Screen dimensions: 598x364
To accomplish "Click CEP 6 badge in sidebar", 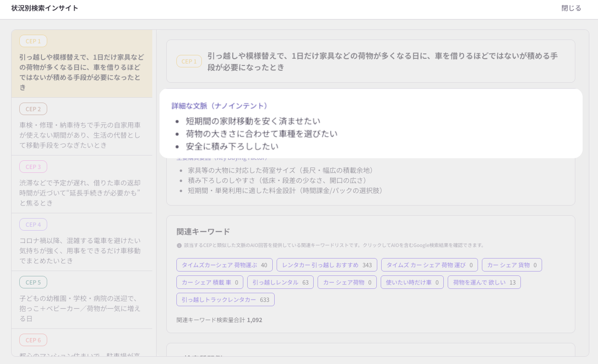I will (33, 340).
